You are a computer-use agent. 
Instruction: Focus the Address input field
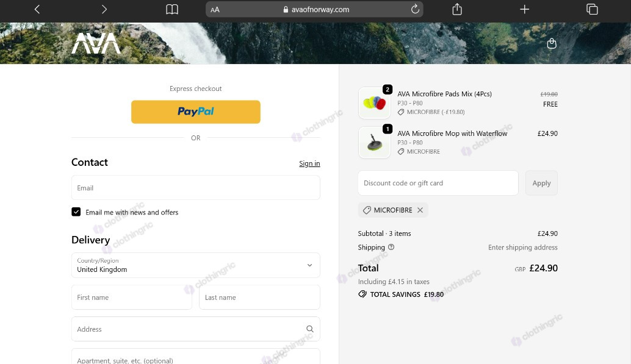195,329
